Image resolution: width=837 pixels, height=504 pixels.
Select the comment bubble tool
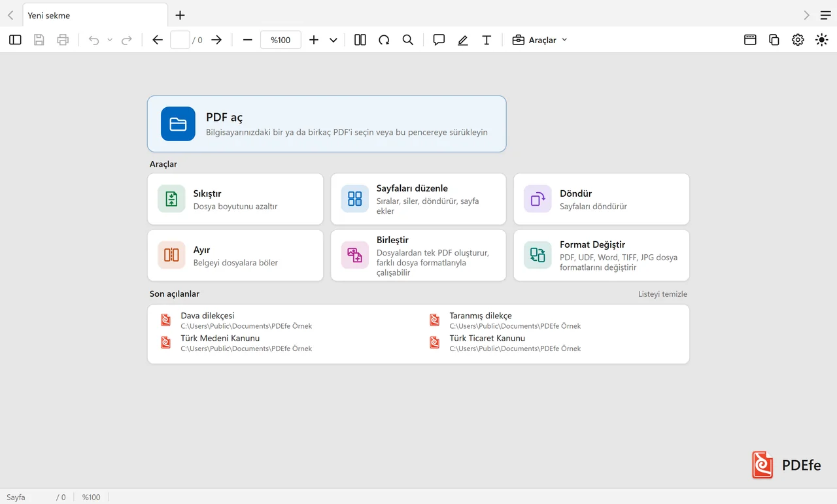pos(439,40)
